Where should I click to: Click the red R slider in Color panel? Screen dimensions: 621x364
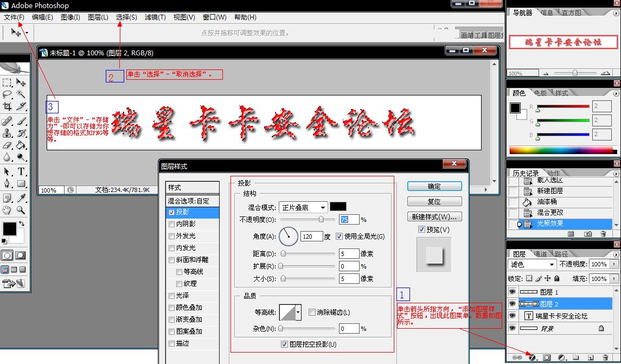click(x=563, y=106)
